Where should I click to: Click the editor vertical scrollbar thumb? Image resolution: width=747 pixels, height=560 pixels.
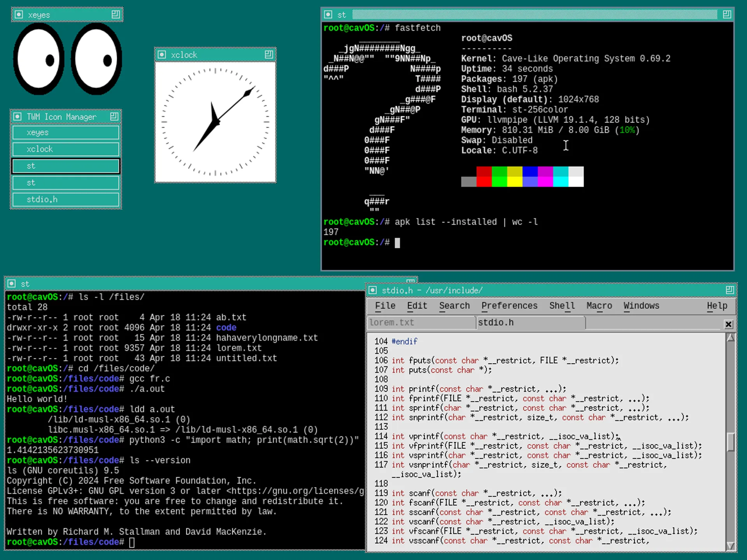(x=731, y=442)
